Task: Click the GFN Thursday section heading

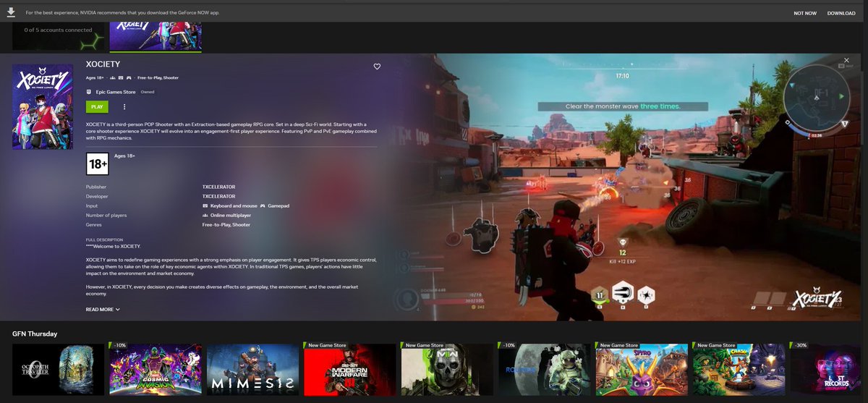Action: [x=35, y=334]
